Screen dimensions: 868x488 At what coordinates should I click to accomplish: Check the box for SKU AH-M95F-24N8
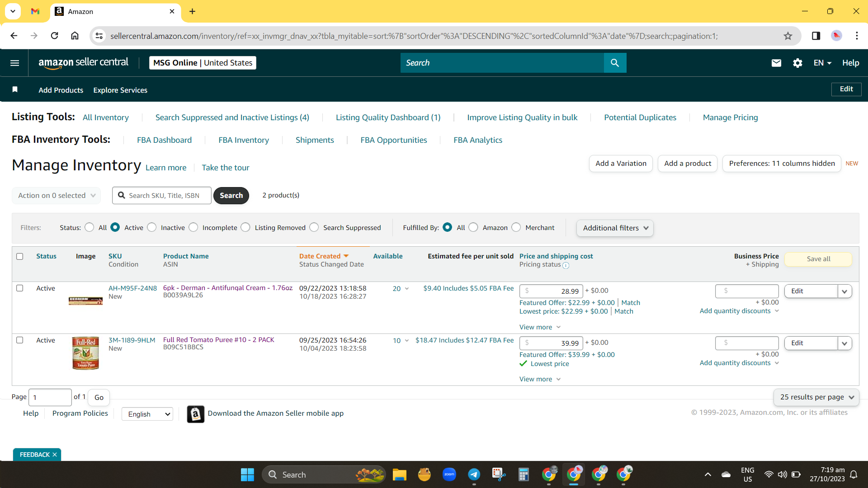pyautogui.click(x=20, y=288)
